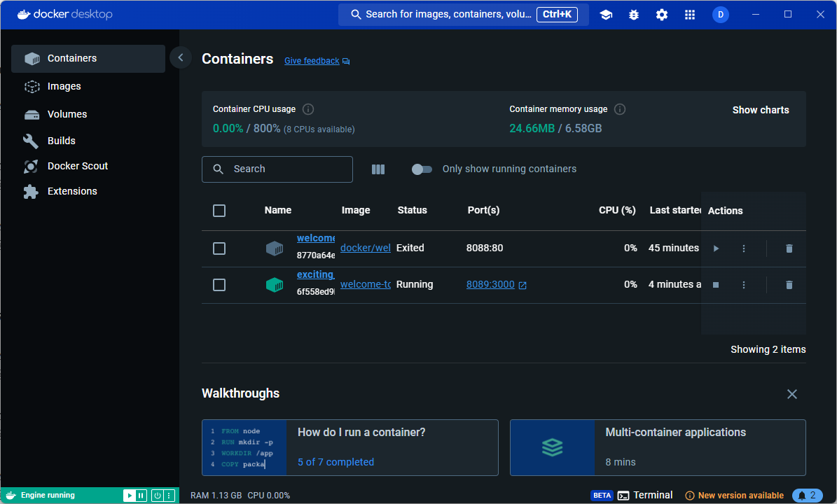Viewport: 837px width, 504px height.
Task: Open How do I run a container walkthrough
Action: coord(350,447)
